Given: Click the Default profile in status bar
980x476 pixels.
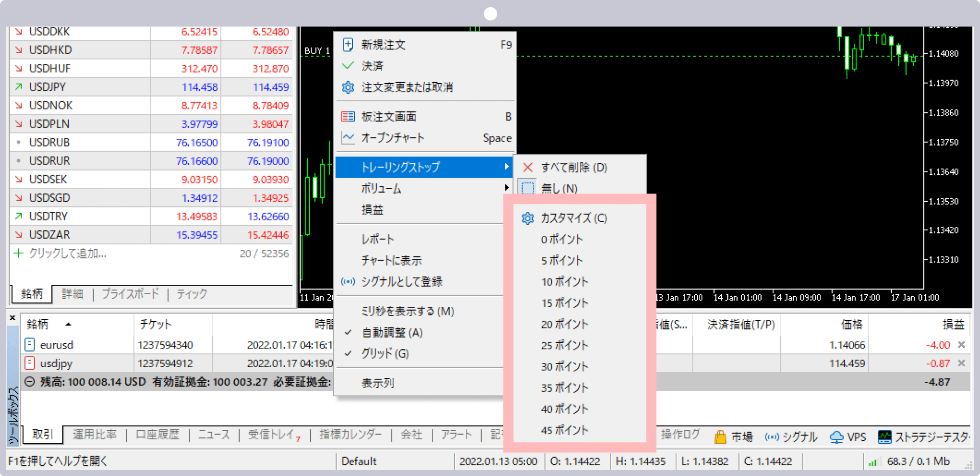Looking at the screenshot, I should 359,462.
